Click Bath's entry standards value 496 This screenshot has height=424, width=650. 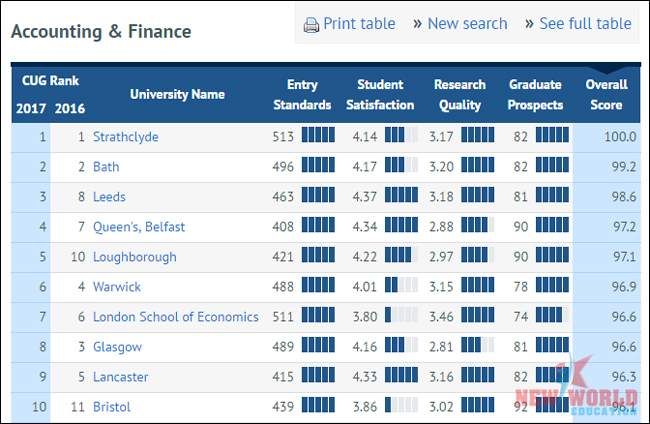click(283, 167)
